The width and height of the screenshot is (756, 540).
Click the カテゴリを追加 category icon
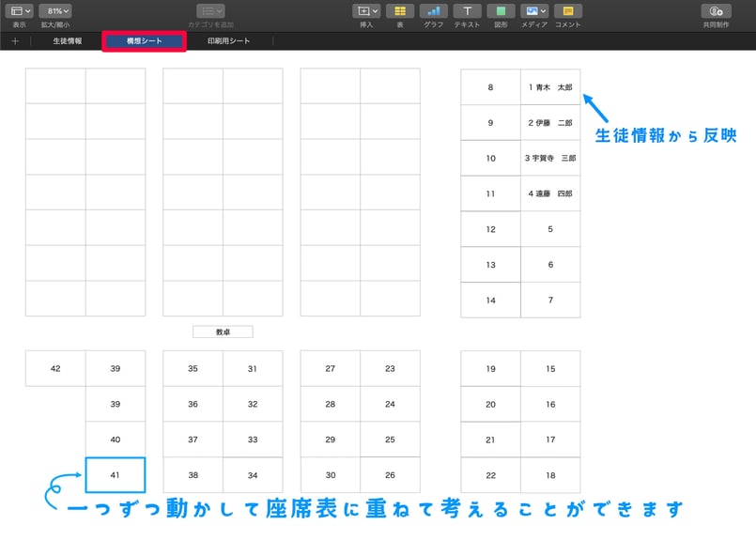click(x=210, y=11)
